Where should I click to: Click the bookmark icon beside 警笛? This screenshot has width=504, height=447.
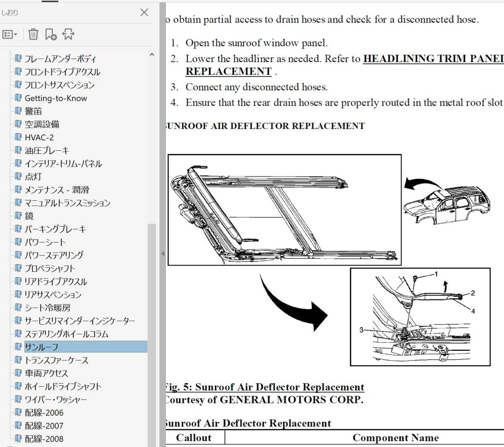tap(18, 111)
